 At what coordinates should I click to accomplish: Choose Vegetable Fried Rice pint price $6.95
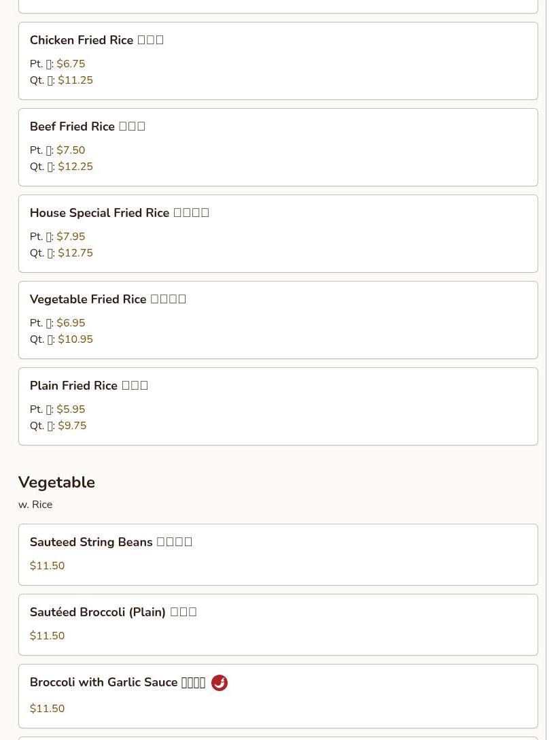(71, 323)
